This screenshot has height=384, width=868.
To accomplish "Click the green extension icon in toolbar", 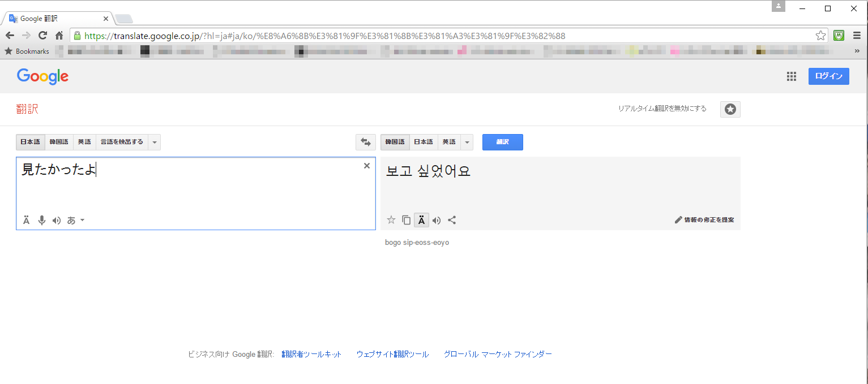I will 839,36.
